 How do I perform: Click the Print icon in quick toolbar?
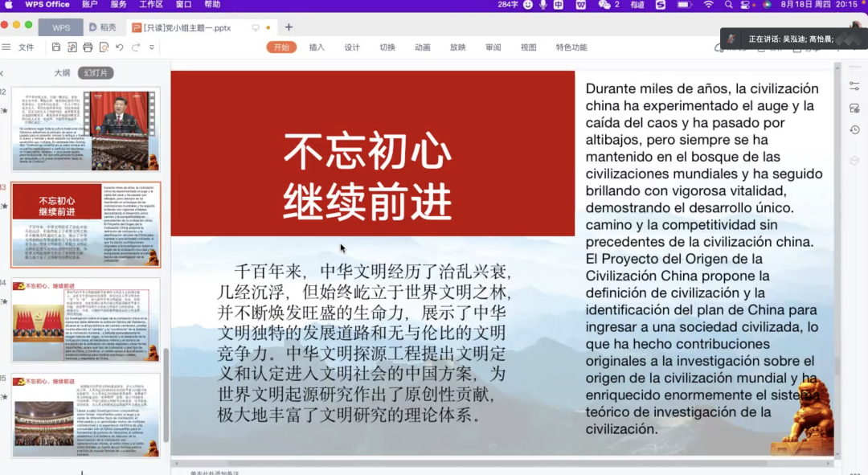click(x=88, y=47)
